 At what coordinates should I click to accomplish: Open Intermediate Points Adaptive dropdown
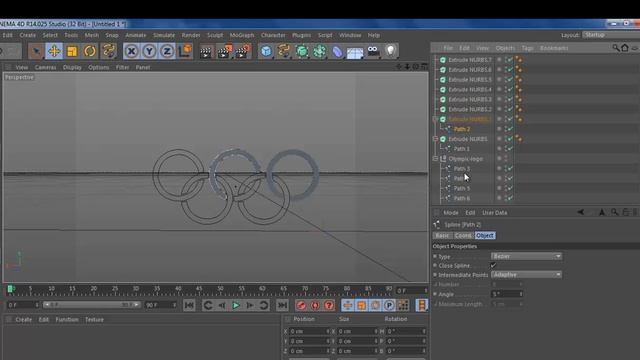click(526, 275)
